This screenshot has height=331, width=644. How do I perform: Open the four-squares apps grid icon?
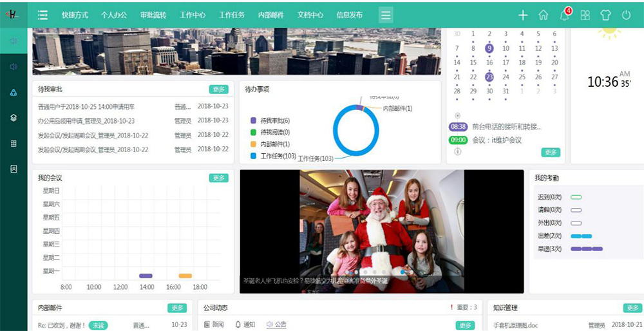click(585, 15)
